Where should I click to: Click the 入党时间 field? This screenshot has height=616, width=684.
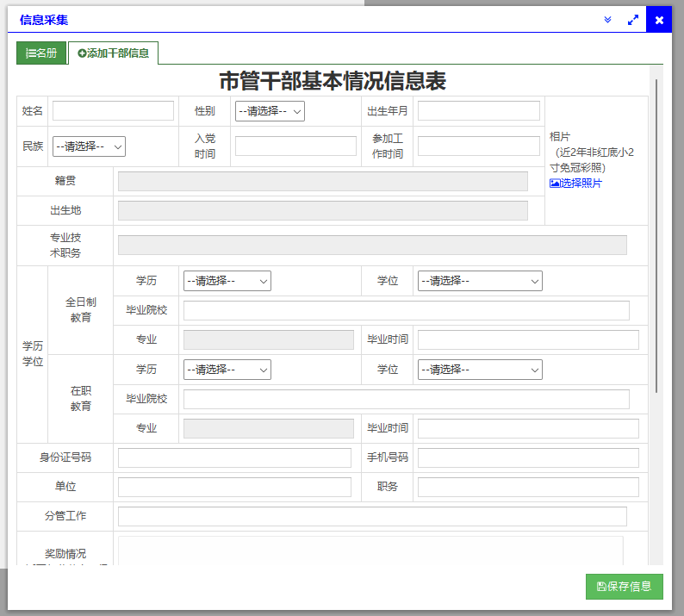[295, 146]
